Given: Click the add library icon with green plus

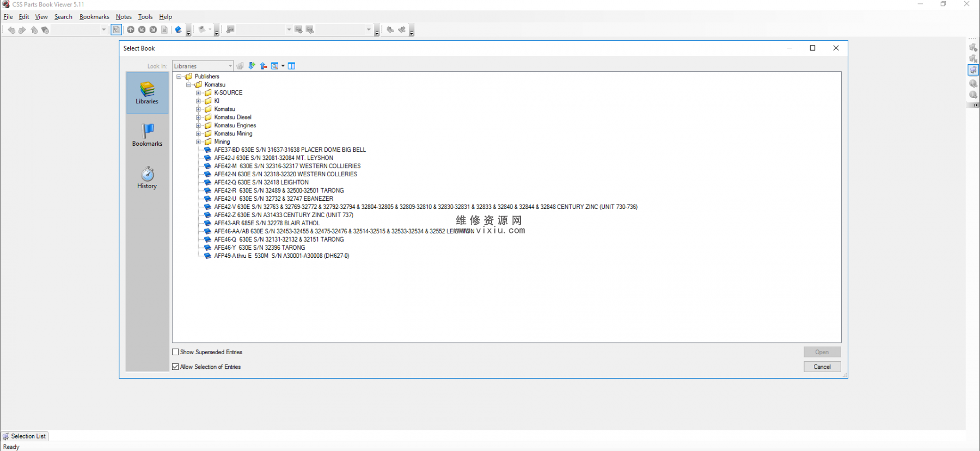Looking at the screenshot, I should point(252,66).
